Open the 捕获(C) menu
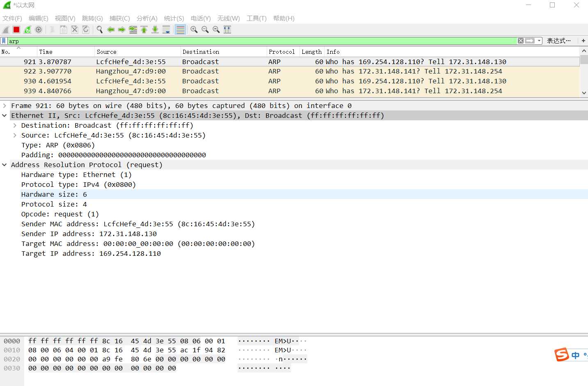Screen dimensions: 588x386 (x=120, y=18)
